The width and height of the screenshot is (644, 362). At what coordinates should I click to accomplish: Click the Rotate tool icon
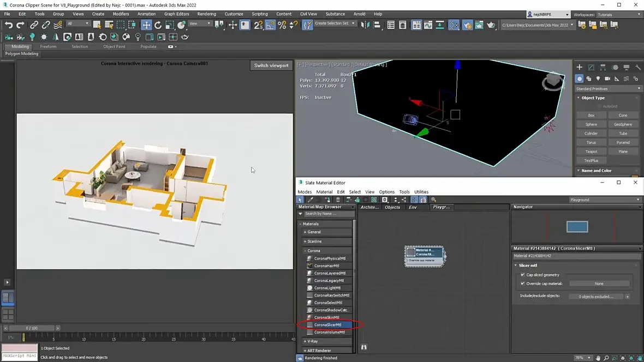(x=158, y=25)
